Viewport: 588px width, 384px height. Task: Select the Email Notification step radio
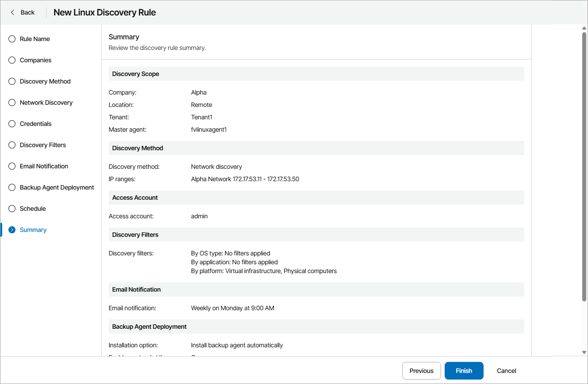12,166
